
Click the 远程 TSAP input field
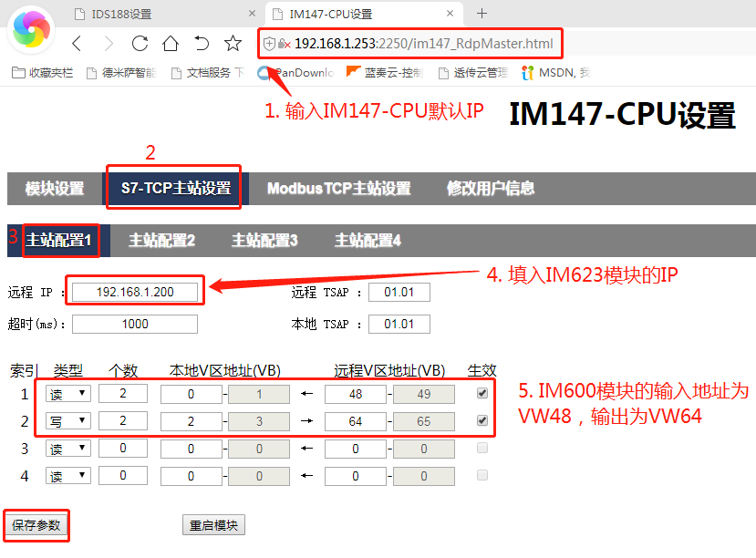coord(399,292)
